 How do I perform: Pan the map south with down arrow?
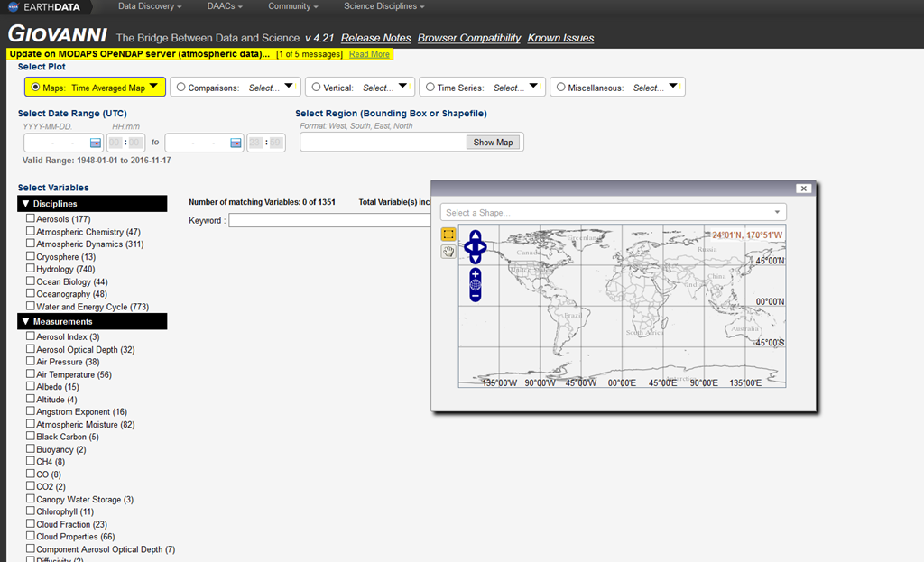point(476,259)
